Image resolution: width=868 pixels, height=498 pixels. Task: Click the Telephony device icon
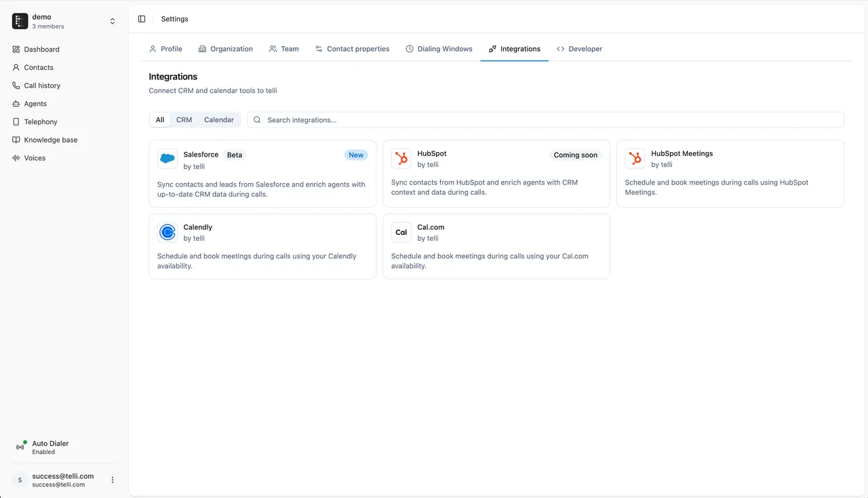(x=16, y=121)
